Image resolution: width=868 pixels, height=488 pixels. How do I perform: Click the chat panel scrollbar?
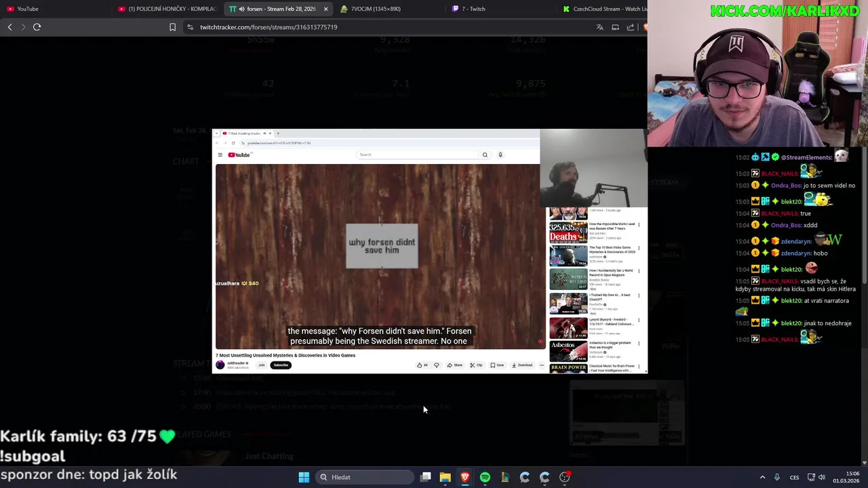click(x=865, y=217)
